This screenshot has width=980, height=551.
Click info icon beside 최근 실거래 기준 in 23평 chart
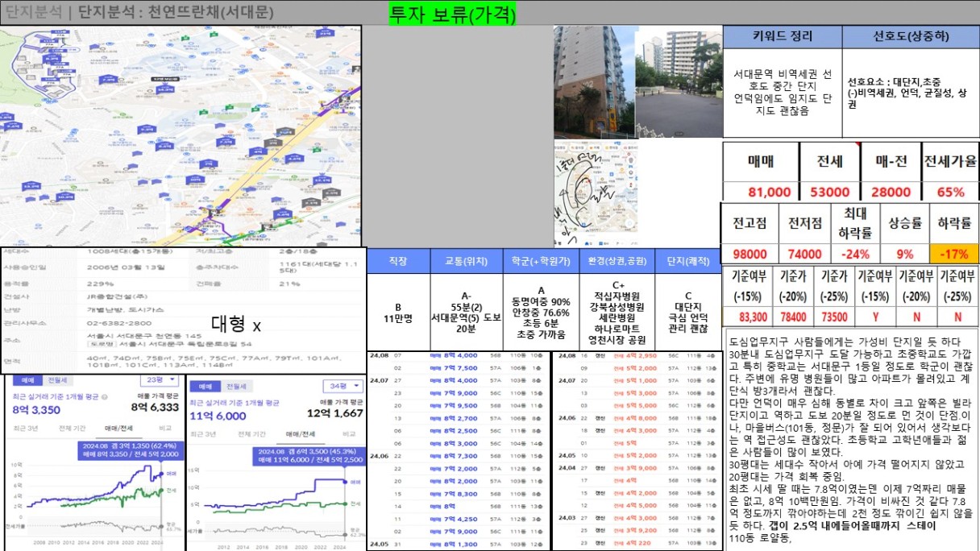click(105, 397)
